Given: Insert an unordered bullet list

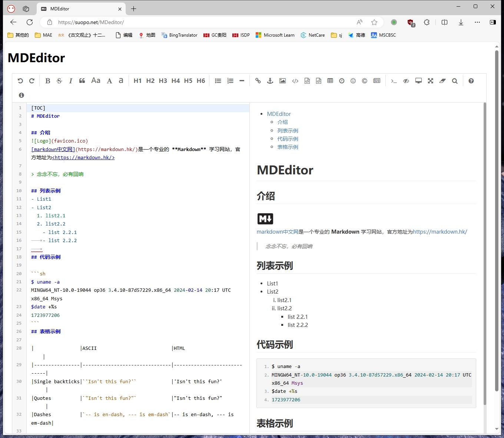Looking at the screenshot, I should (x=218, y=81).
